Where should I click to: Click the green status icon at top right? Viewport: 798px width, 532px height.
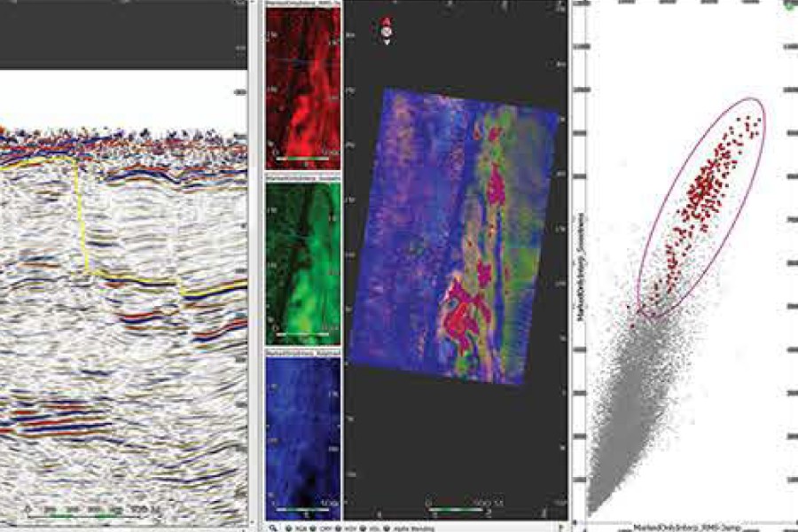tap(789, 6)
